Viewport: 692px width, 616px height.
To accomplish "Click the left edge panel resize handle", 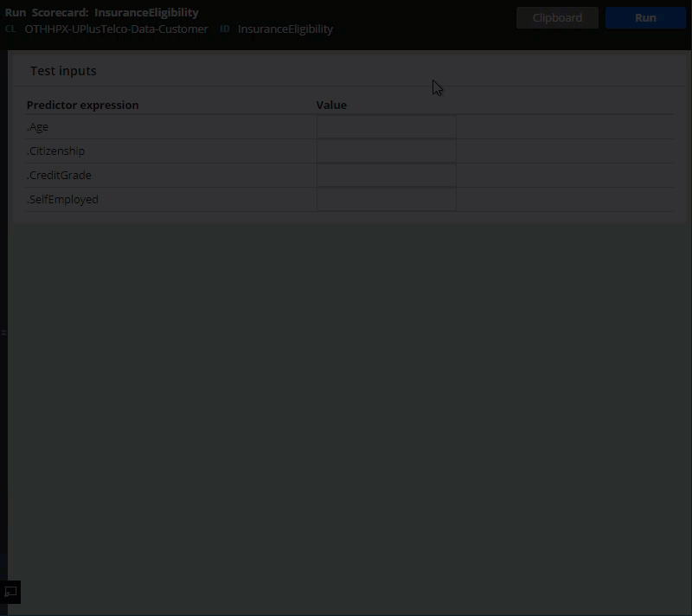I will 3,332.
